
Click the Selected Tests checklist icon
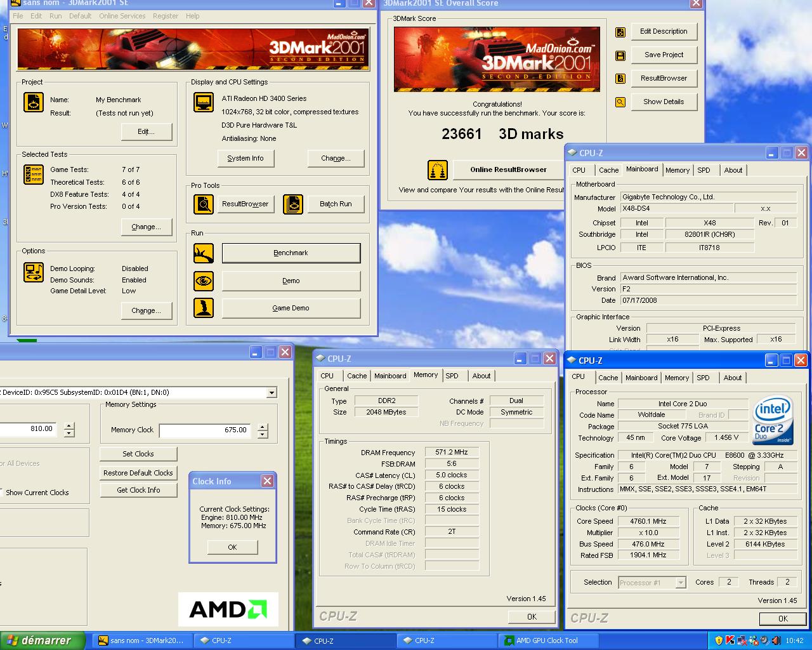coord(34,175)
